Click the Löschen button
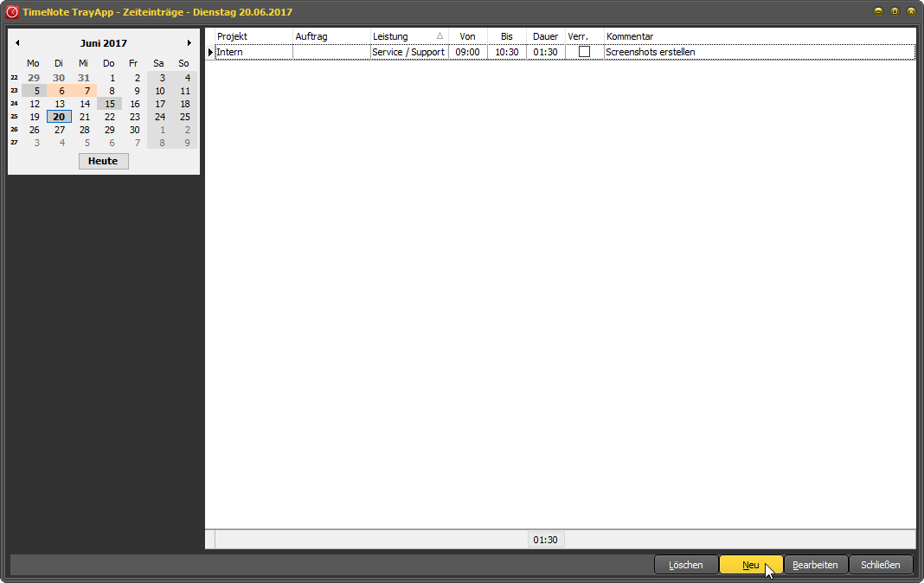The width and height of the screenshot is (924, 583). click(686, 565)
